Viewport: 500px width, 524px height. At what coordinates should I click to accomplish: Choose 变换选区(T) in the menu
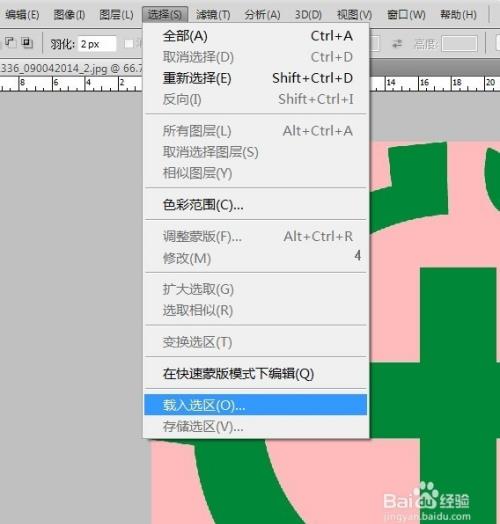click(256, 342)
